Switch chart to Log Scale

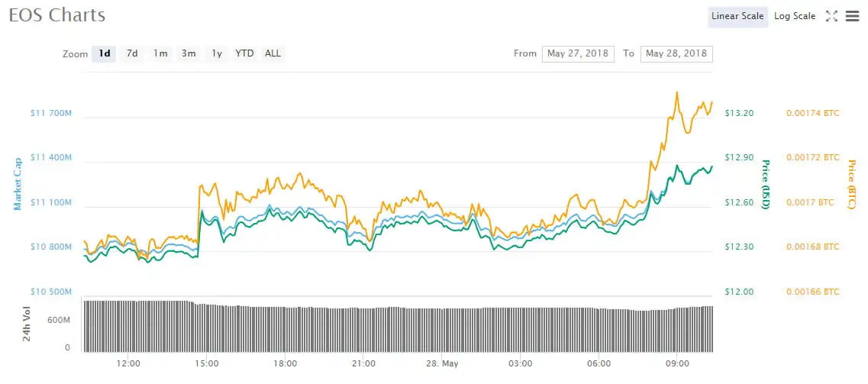coord(795,16)
